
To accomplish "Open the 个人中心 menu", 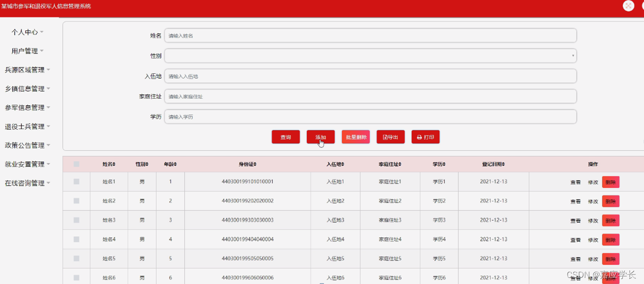I will (x=27, y=32).
